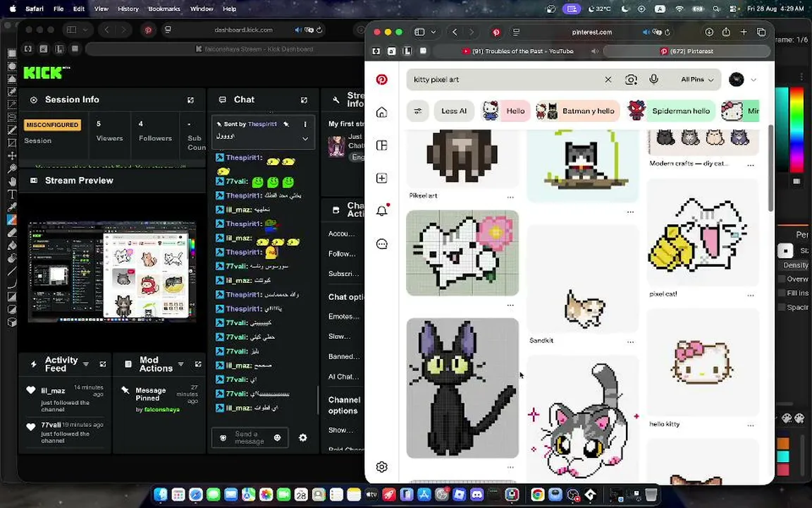Open Pinterest settings gear in sidebar
The height and width of the screenshot is (508, 812).
tap(381, 466)
